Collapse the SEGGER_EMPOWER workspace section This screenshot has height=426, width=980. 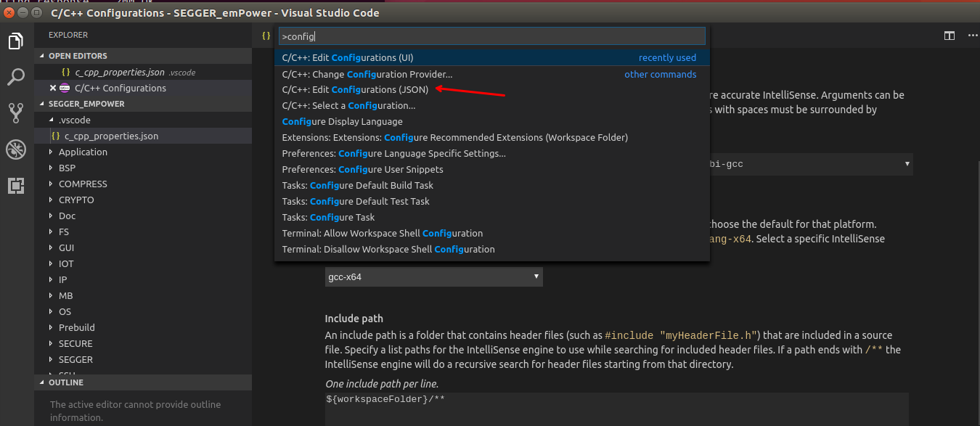pyautogui.click(x=86, y=104)
